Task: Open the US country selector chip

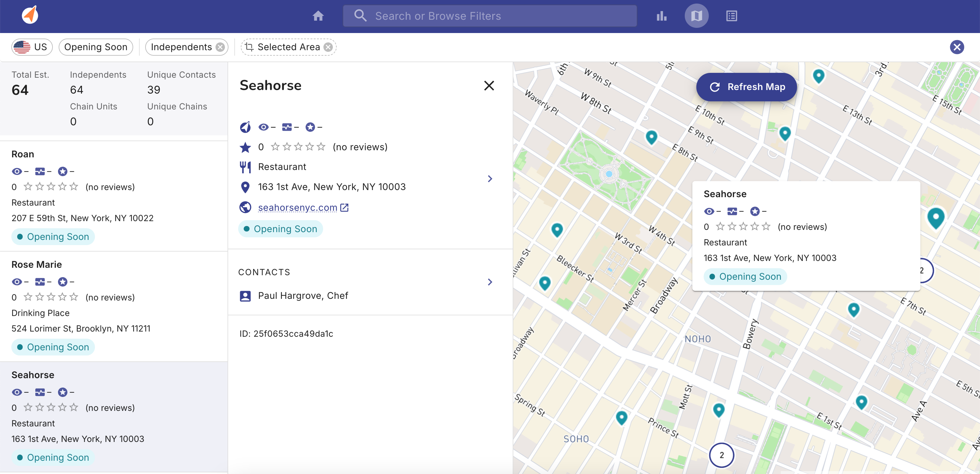Action: (31, 47)
